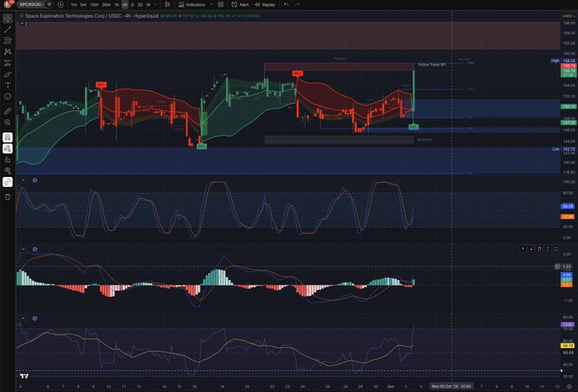Maximize the MACD pane
Viewport: 578px width, 392px height.
click(x=556, y=249)
